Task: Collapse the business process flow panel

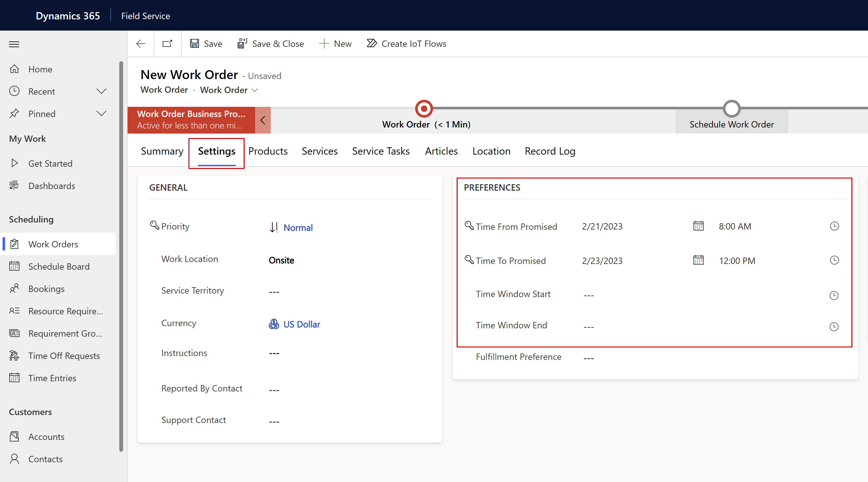Action: coord(261,119)
